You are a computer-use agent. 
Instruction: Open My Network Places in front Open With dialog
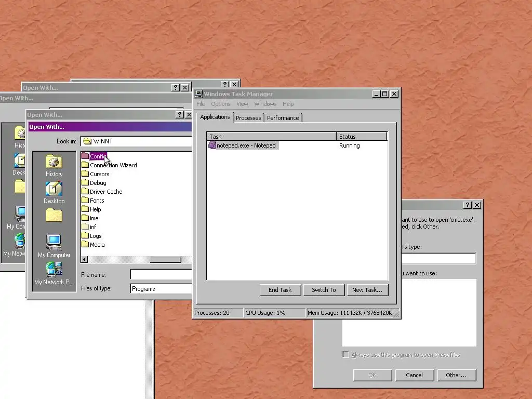click(x=54, y=273)
